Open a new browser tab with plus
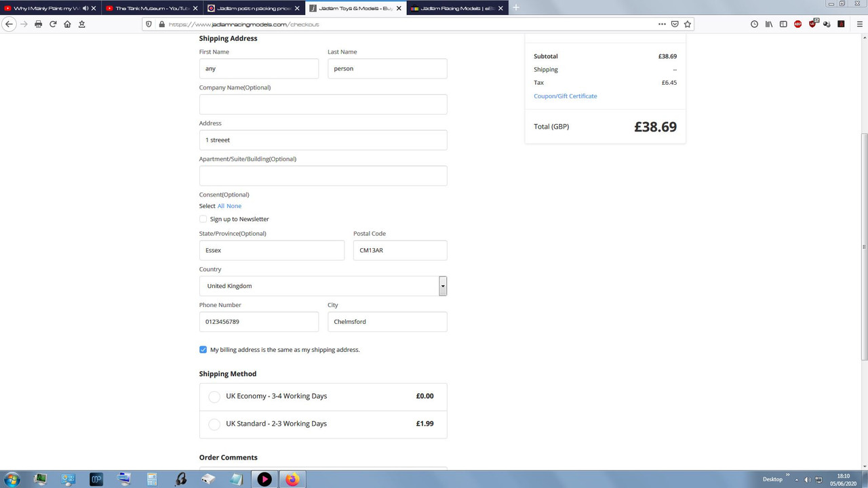This screenshot has height=488, width=868. 516,7
